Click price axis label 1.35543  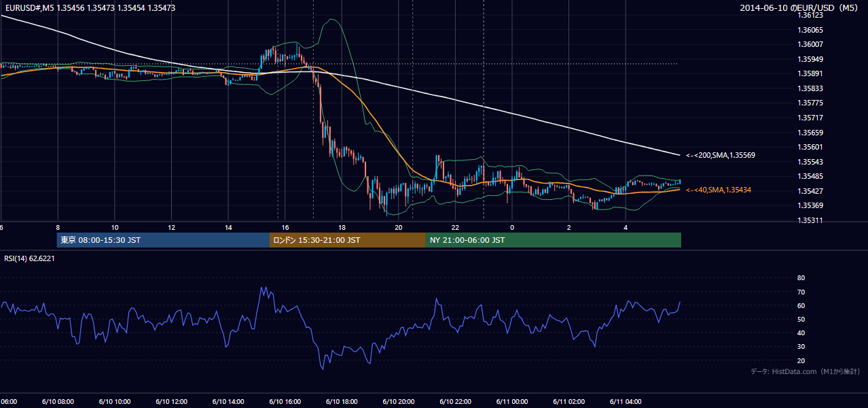[x=810, y=162]
